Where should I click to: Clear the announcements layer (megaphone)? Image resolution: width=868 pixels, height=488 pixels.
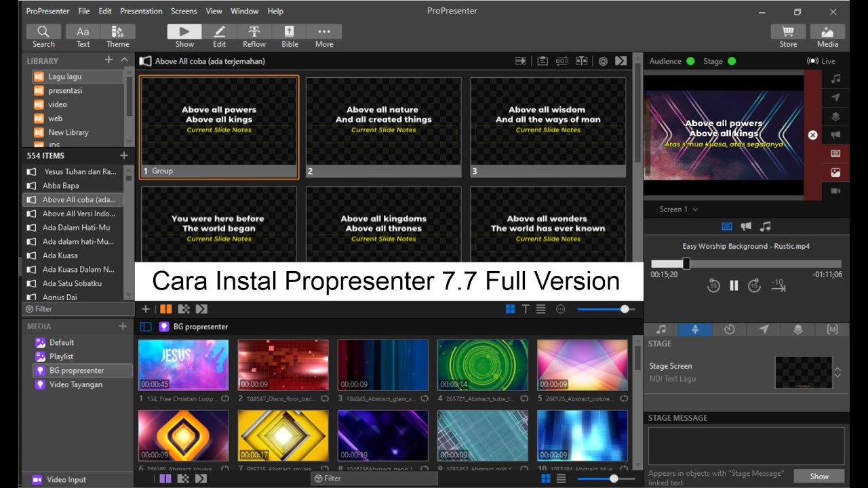(836, 135)
